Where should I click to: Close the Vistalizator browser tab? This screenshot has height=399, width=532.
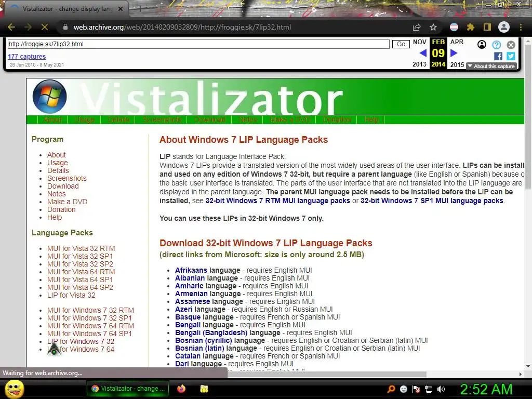tap(121, 9)
